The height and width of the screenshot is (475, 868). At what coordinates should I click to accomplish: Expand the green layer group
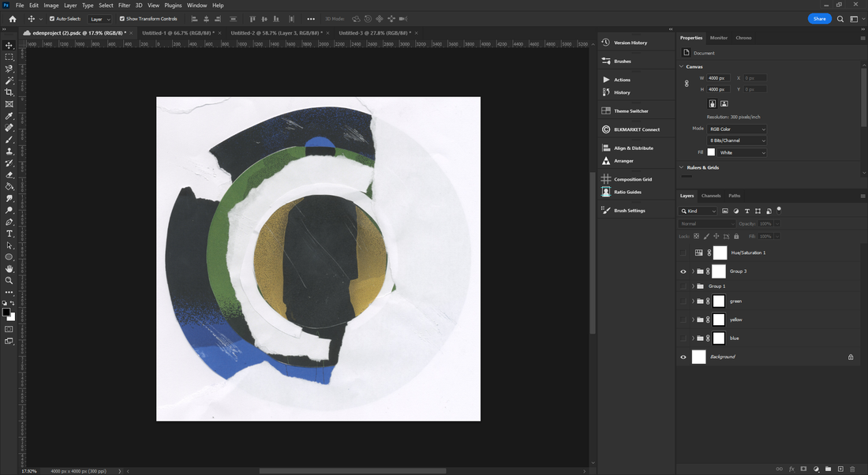tap(693, 301)
